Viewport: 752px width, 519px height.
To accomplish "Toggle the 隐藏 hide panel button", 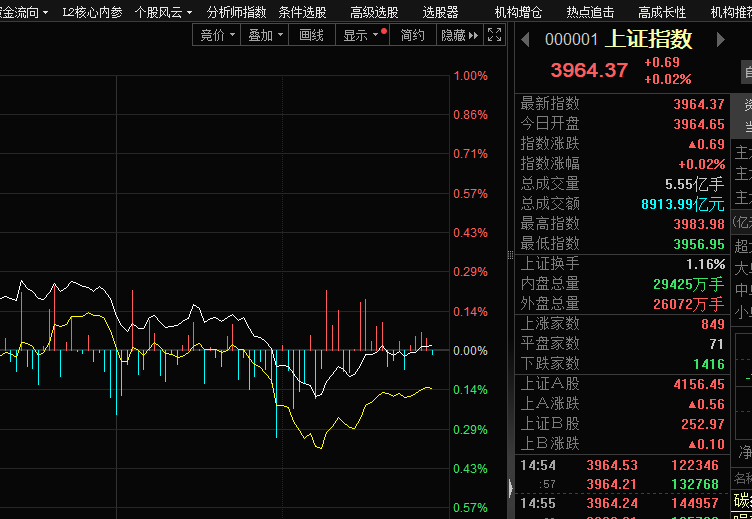I will 458,35.
